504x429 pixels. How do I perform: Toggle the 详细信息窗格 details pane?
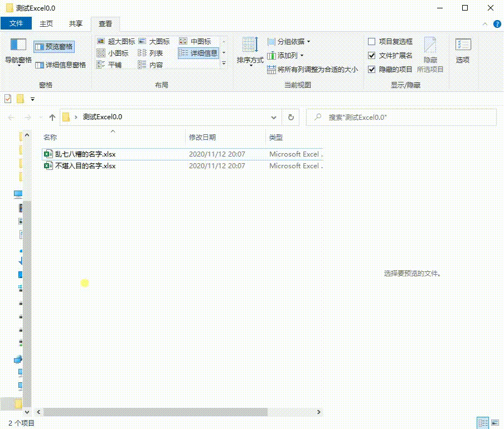pos(60,65)
